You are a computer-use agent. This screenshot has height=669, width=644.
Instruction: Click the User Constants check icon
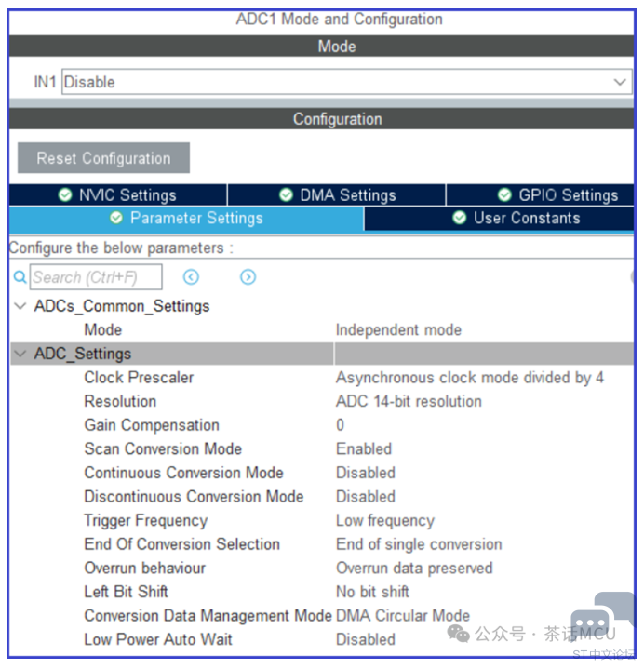pyautogui.click(x=460, y=218)
